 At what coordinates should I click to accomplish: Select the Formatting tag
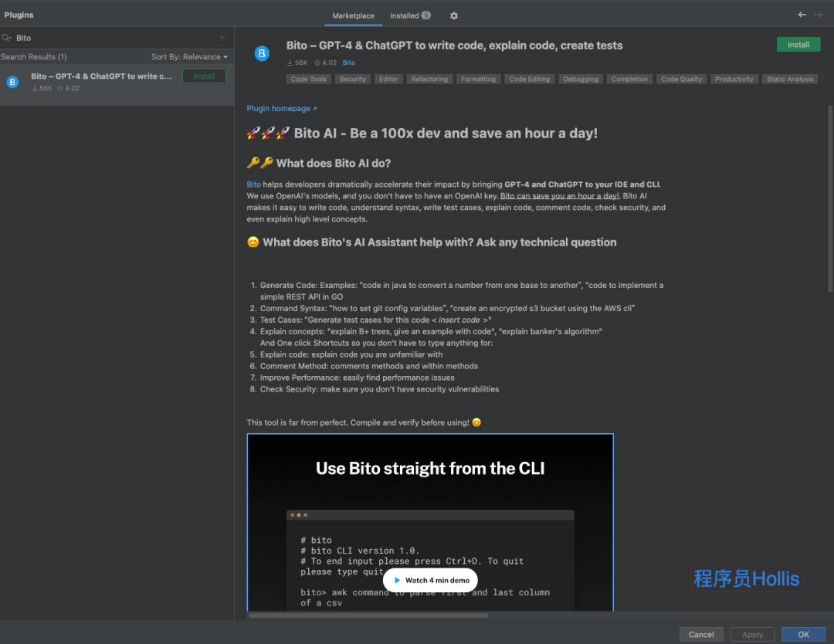478,80
